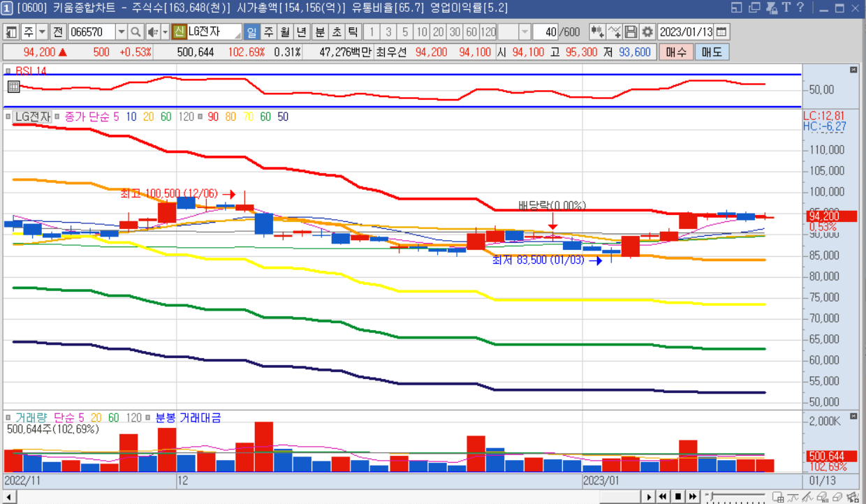Click the 매도 sell button
The image size is (866, 504).
click(712, 52)
